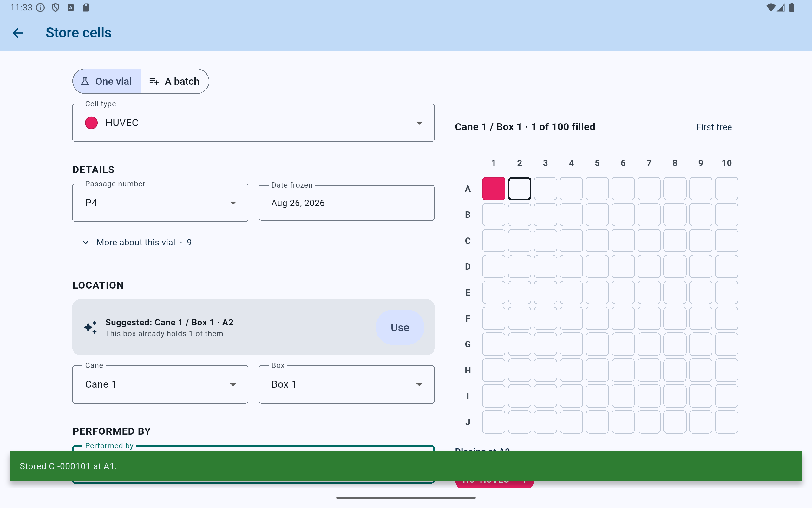Pick grid slot A10
The width and height of the screenshot is (812, 508).
tap(726, 189)
